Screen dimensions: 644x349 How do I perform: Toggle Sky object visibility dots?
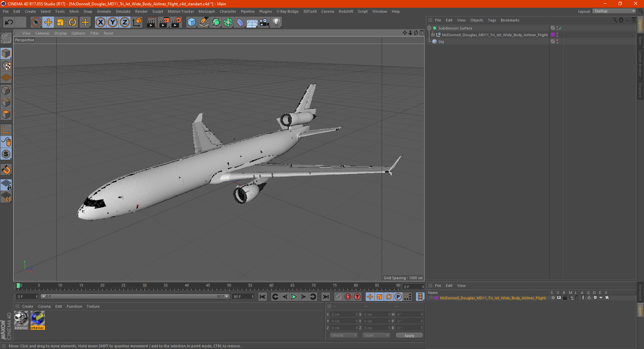[x=557, y=42]
